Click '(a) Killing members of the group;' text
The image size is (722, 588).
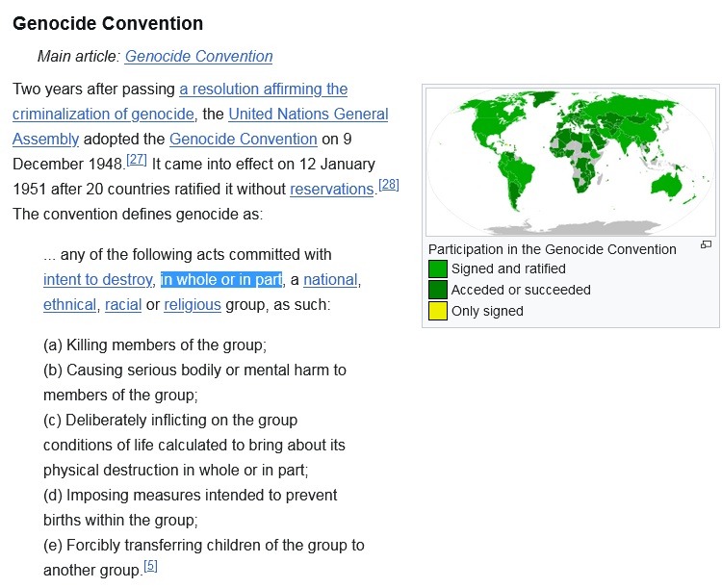(155, 345)
